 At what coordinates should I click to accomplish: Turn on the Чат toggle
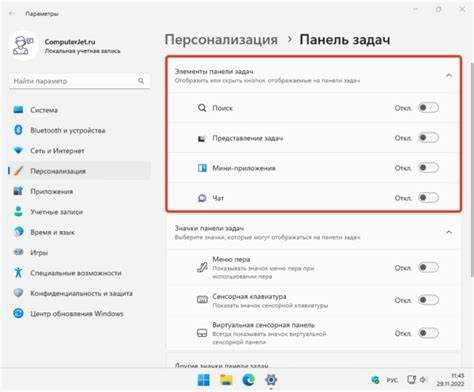point(429,198)
